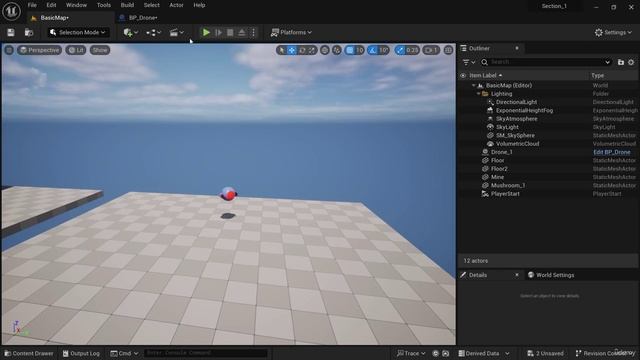
Task: Toggle grid snapping on or off
Action: 350,50
